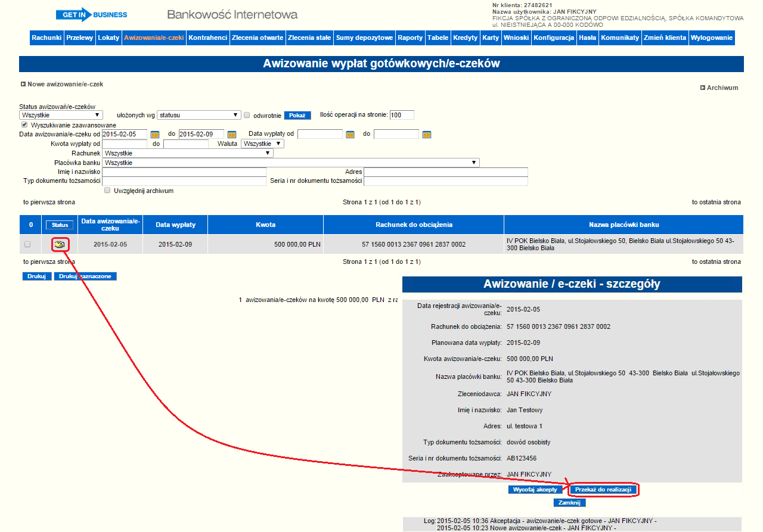Open Karty menu tab
763x532 pixels.
coord(491,38)
